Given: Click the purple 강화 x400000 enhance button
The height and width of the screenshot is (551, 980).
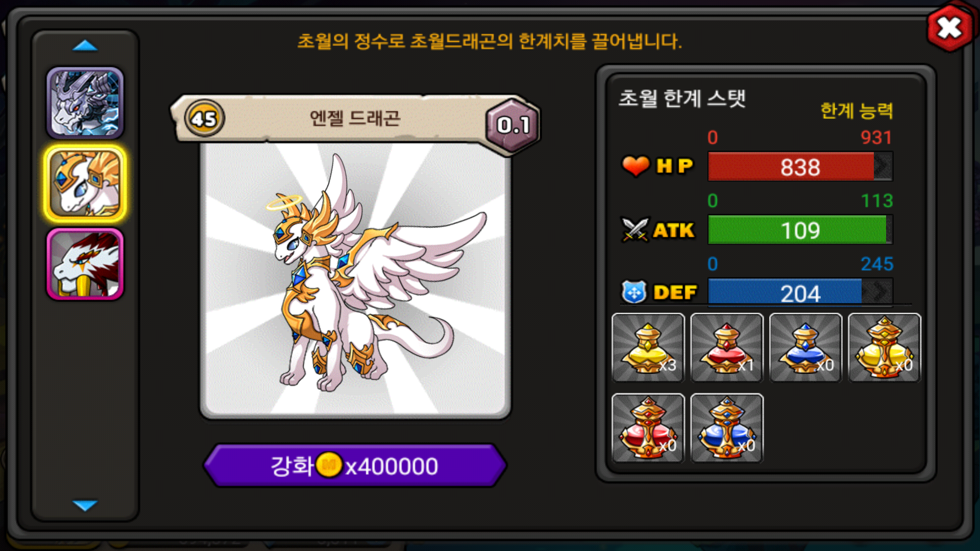Looking at the screenshot, I should (355, 465).
